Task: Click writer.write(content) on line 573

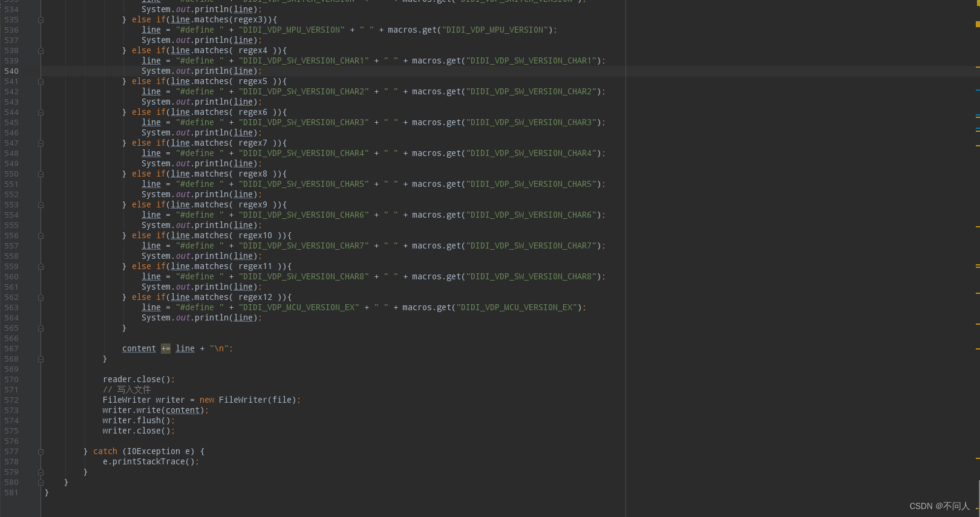Action: click(154, 411)
